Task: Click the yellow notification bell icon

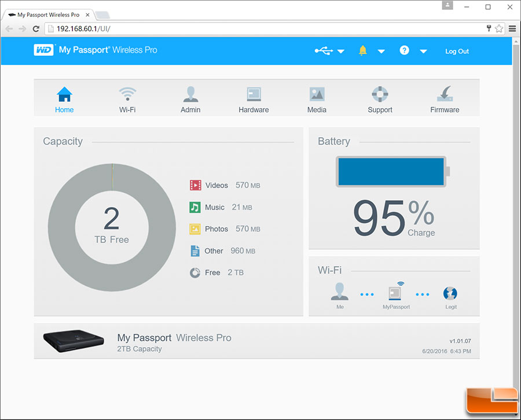Action: click(363, 50)
